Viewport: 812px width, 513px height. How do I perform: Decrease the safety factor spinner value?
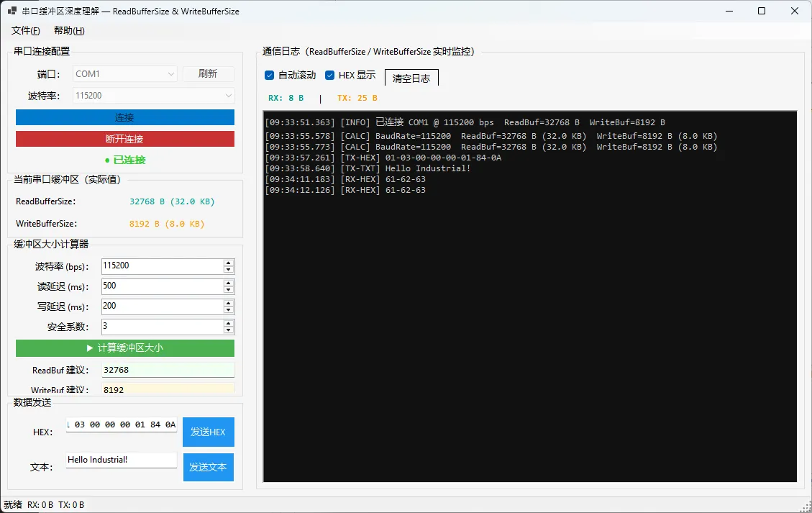tap(229, 330)
